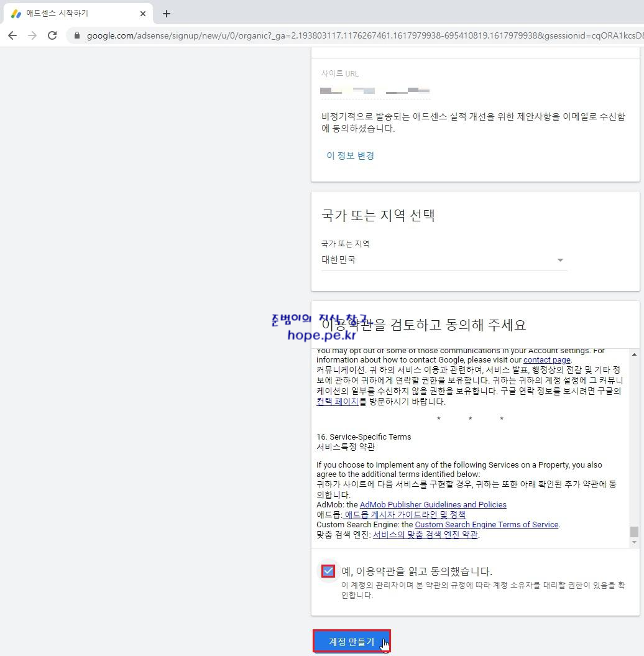This screenshot has height=656, width=644.
Task: Open a new tab with the plus icon
Action: 167,14
